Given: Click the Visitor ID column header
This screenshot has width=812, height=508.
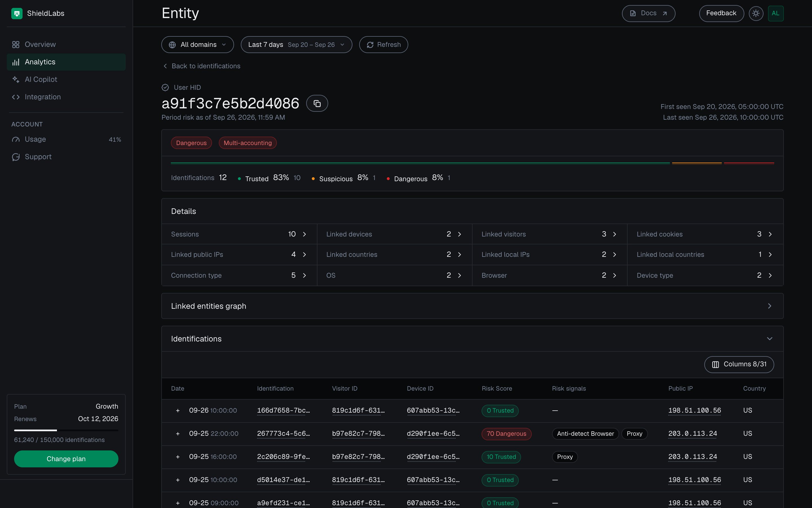Looking at the screenshot, I should click(345, 389).
